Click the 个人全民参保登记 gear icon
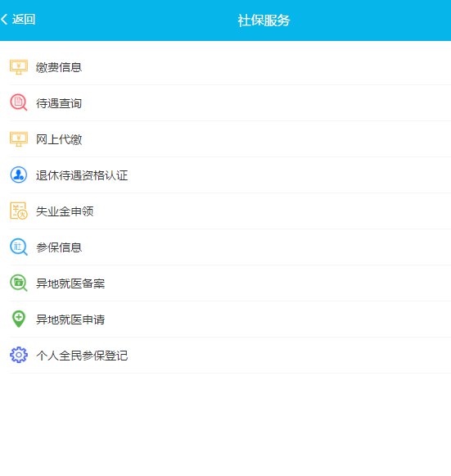The height and width of the screenshot is (476, 451). tap(19, 355)
